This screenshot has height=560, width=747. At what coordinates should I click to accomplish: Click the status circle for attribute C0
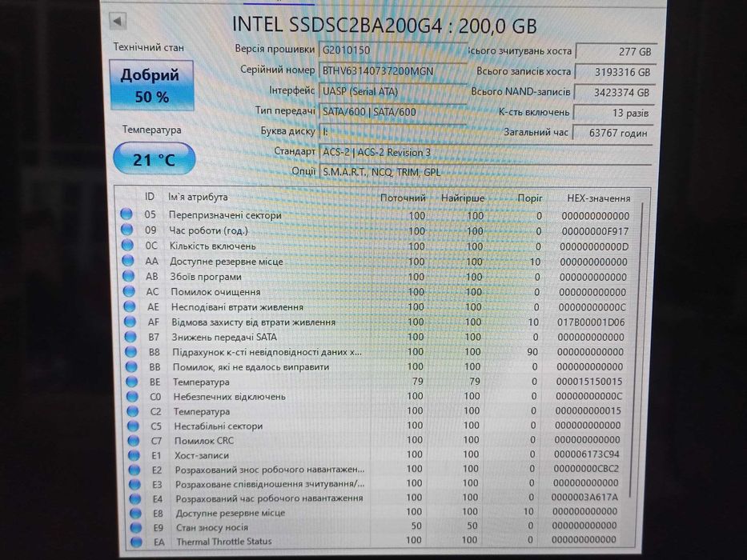point(132,396)
